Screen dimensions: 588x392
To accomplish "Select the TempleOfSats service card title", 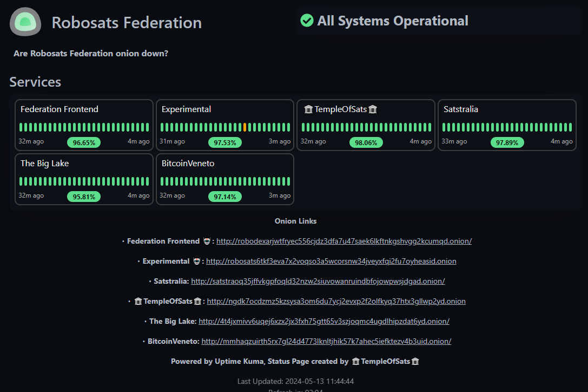I will click(340, 109).
